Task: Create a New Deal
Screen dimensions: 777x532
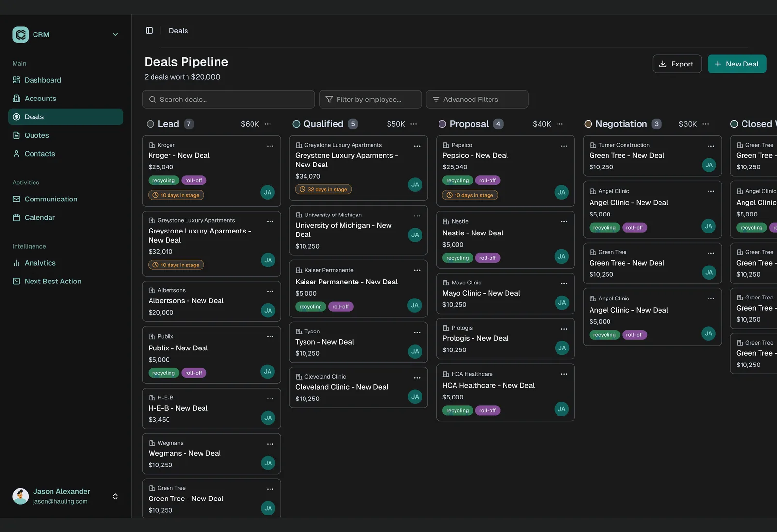Action: coord(737,64)
